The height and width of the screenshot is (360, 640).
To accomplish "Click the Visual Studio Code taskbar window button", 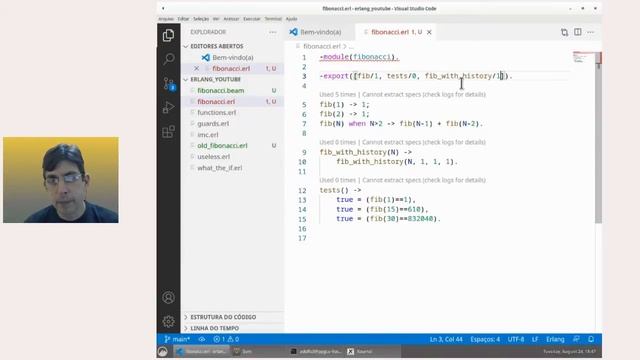I will 202,351.
